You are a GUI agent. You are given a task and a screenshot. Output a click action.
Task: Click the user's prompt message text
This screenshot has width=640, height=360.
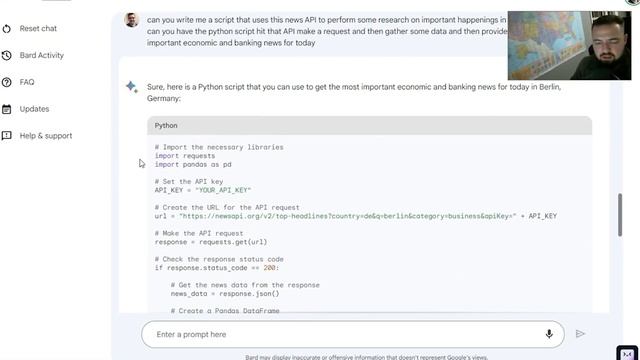pyautogui.click(x=327, y=31)
